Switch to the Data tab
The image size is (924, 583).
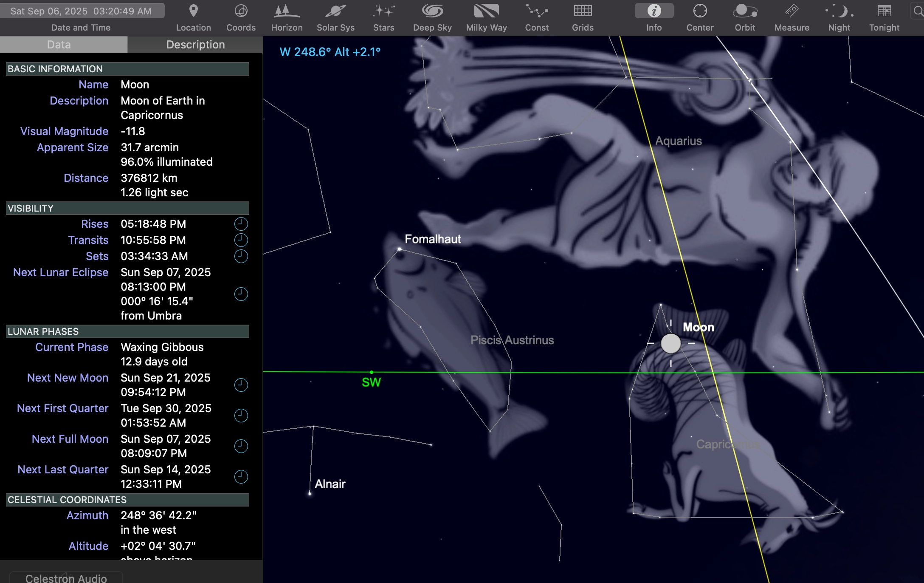[x=64, y=45]
